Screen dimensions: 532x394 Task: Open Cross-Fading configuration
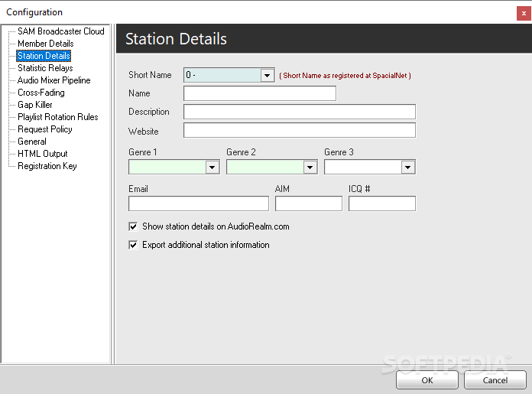click(41, 93)
